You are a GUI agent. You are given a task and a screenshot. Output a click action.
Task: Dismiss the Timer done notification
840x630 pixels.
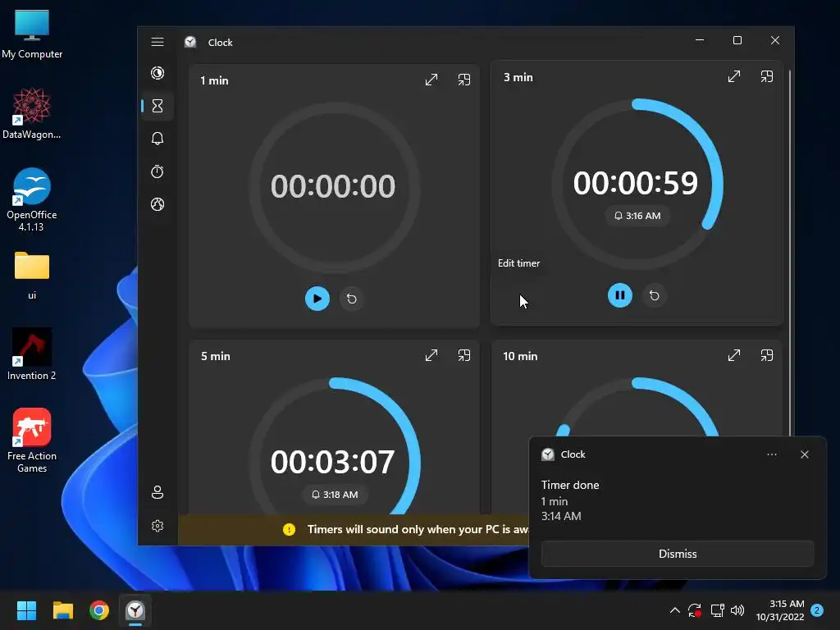[677, 554]
